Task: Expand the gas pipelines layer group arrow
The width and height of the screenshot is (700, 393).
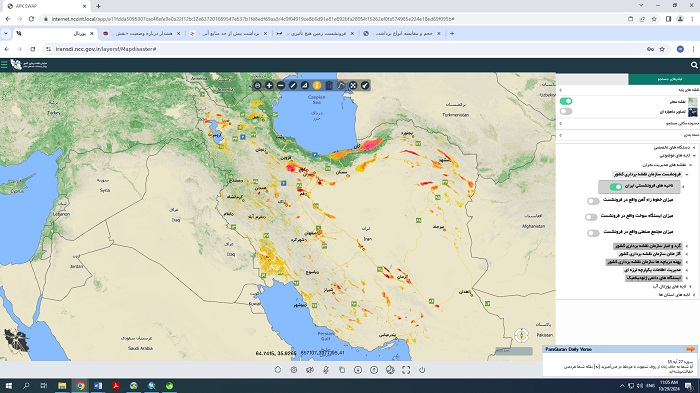Action: point(687,254)
